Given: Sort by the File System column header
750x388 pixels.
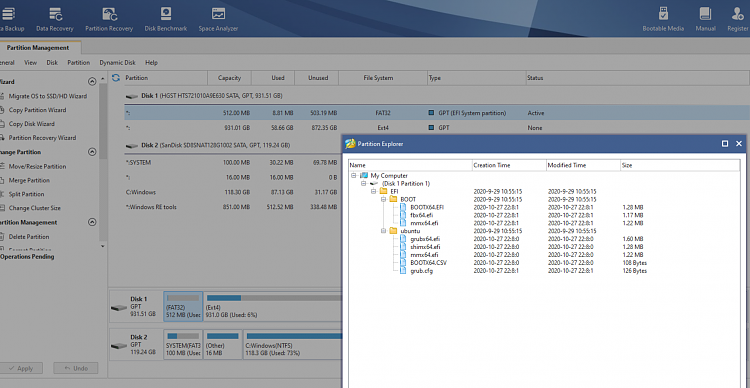Looking at the screenshot, I should point(383,78).
